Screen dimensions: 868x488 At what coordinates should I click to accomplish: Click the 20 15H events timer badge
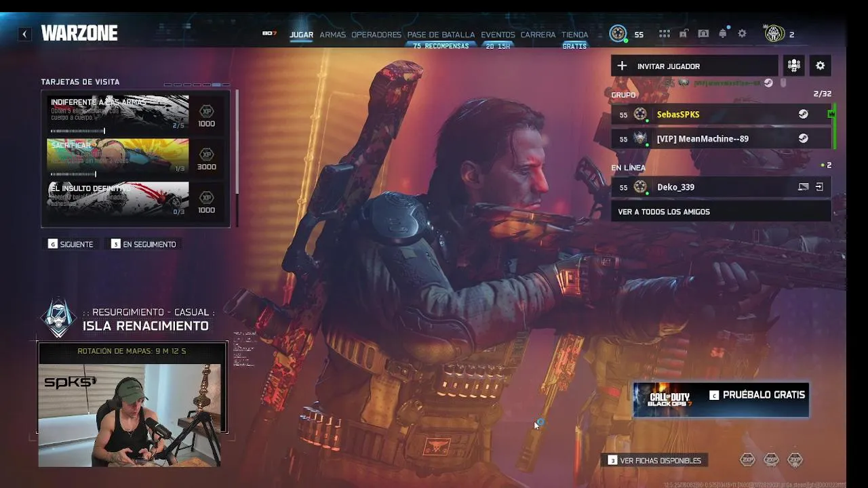click(498, 46)
